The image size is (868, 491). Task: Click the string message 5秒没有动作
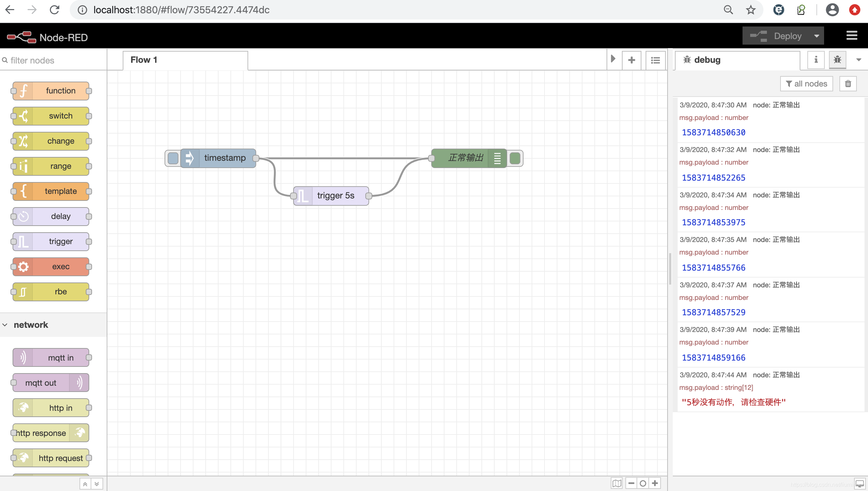[734, 402]
